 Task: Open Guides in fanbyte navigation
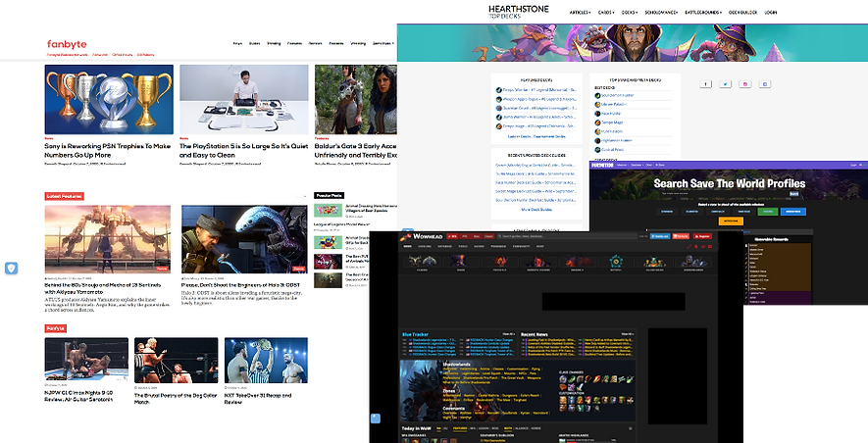pos(255,43)
